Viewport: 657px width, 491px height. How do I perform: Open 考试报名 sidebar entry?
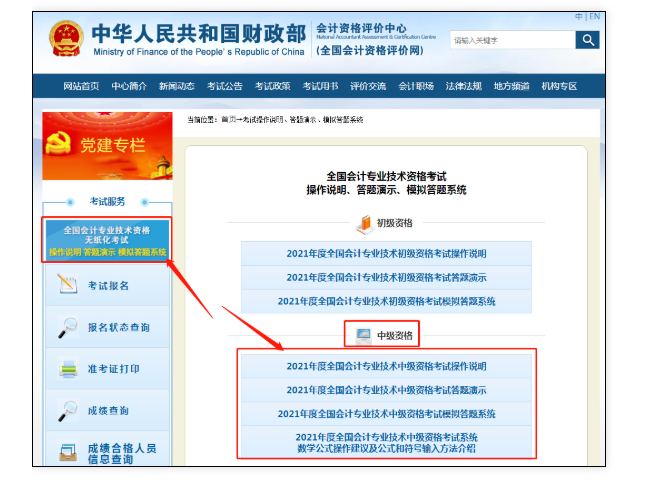coord(107,285)
